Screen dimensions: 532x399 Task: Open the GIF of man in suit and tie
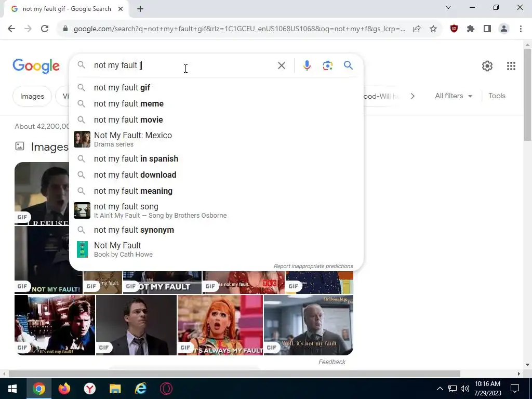pyautogui.click(x=136, y=325)
